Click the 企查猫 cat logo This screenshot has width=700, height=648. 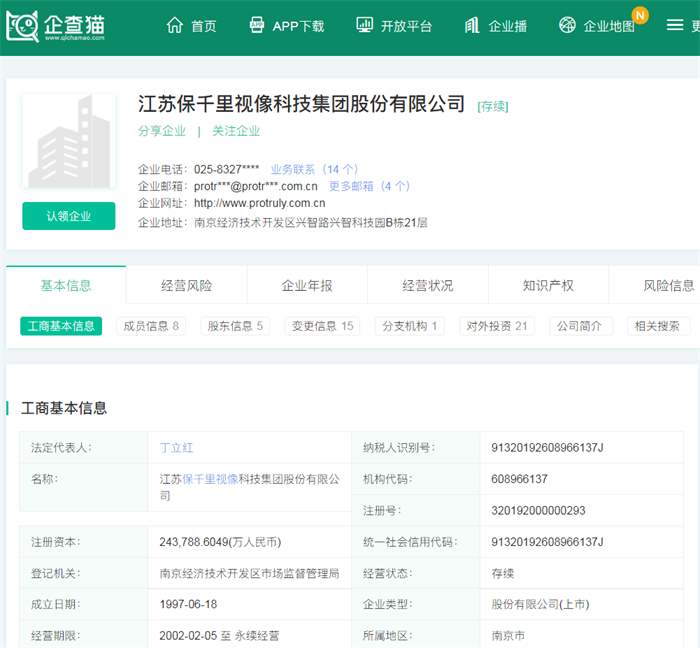(x=24, y=26)
